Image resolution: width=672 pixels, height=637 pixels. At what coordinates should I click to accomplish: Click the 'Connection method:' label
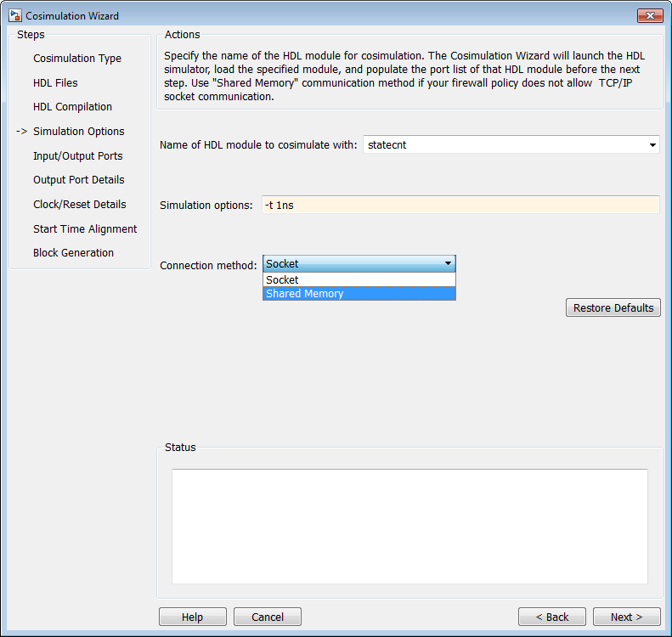[x=208, y=266]
